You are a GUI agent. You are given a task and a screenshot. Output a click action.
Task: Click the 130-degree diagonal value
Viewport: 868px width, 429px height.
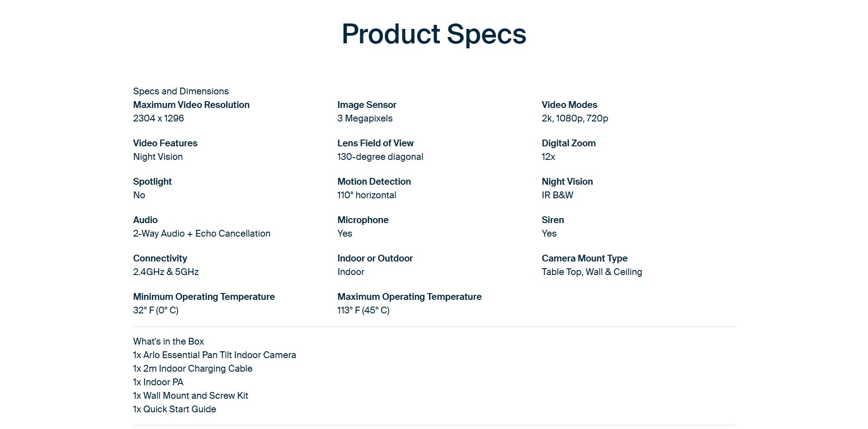(x=380, y=157)
